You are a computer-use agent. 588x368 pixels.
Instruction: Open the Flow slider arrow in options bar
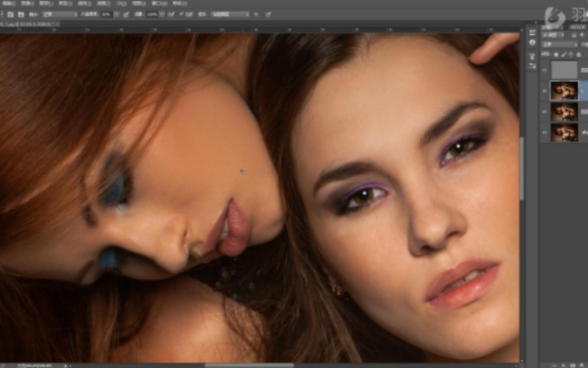pos(162,14)
